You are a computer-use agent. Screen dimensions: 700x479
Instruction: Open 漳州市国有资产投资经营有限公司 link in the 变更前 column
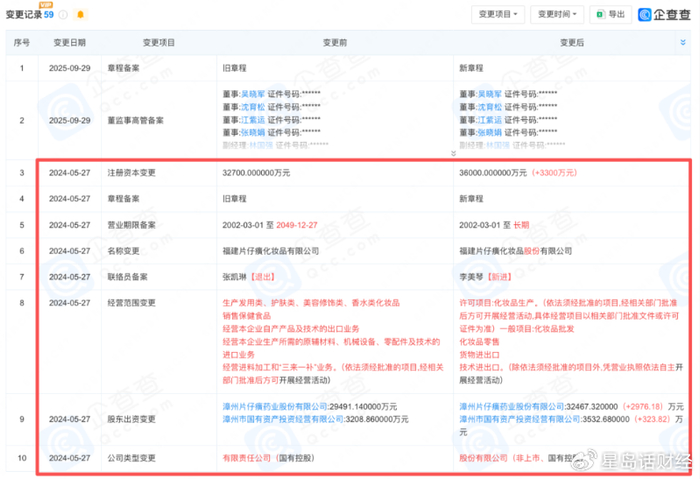tap(283, 419)
